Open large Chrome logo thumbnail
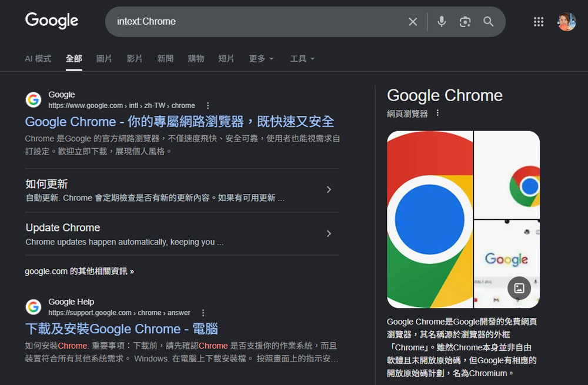The image size is (588, 385). pos(430,219)
